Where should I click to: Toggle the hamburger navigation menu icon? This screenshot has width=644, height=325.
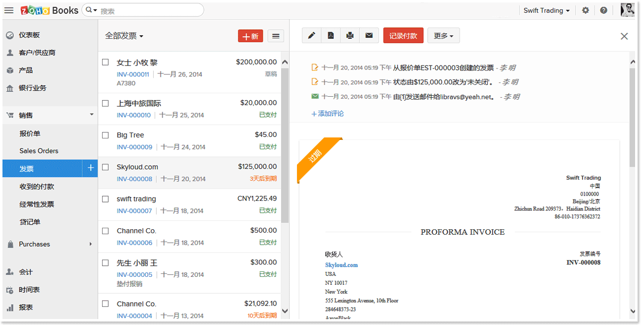(9, 10)
